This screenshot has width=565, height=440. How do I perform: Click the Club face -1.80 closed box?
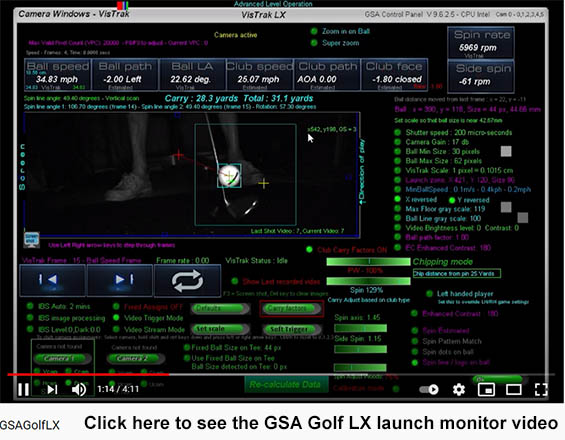click(394, 75)
